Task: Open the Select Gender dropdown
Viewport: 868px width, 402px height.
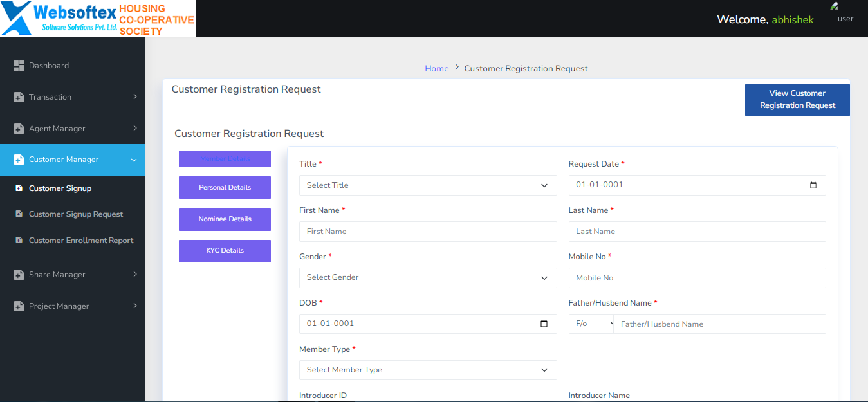Action: 428,278
